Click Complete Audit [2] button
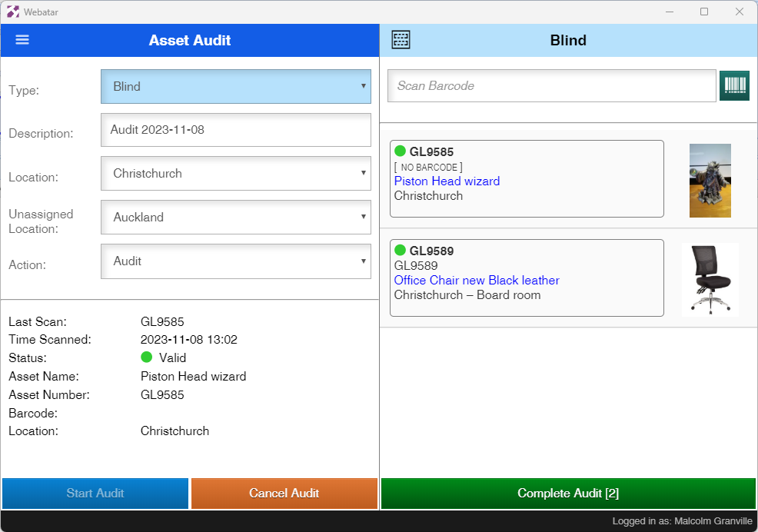Image resolution: width=758 pixels, height=532 pixels. pos(568,494)
